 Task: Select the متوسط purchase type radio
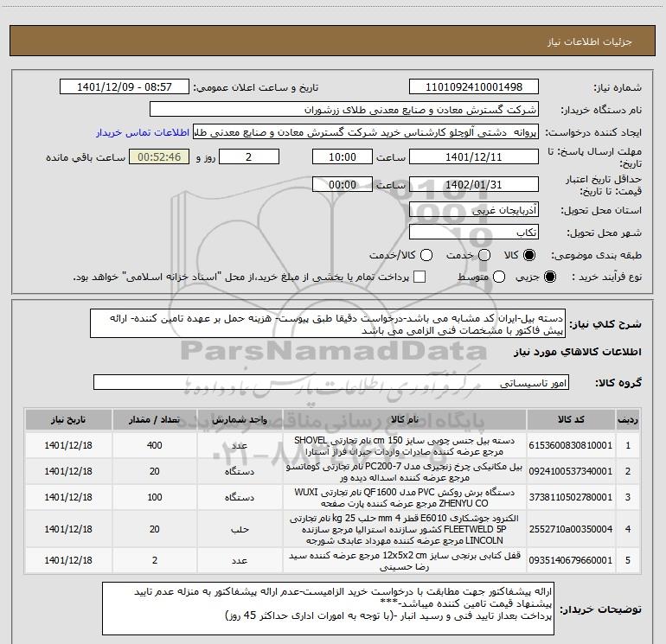point(499,277)
